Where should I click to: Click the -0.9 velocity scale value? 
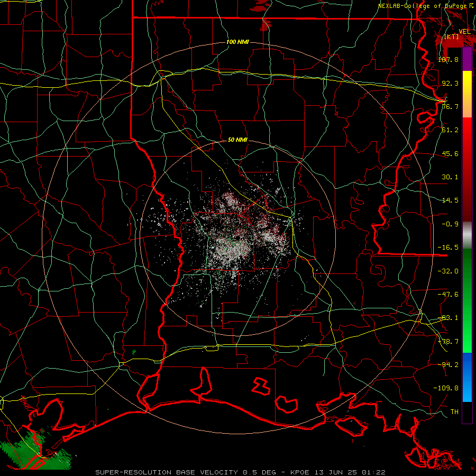point(450,224)
